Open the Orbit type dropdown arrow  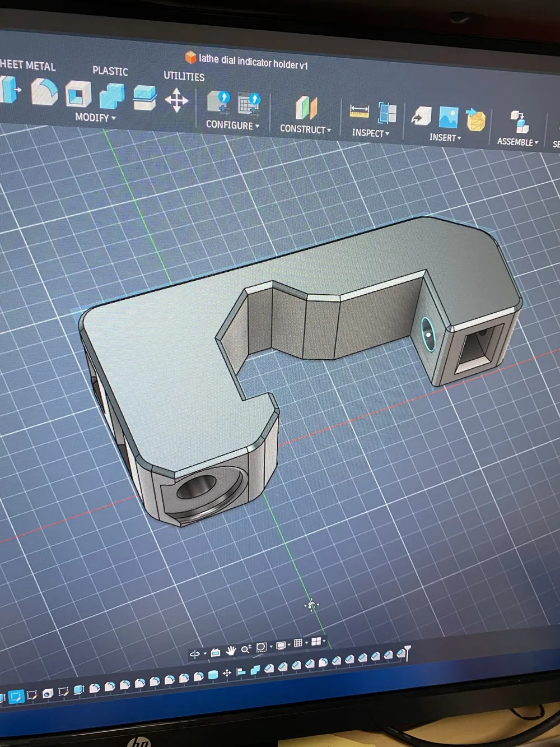205,653
